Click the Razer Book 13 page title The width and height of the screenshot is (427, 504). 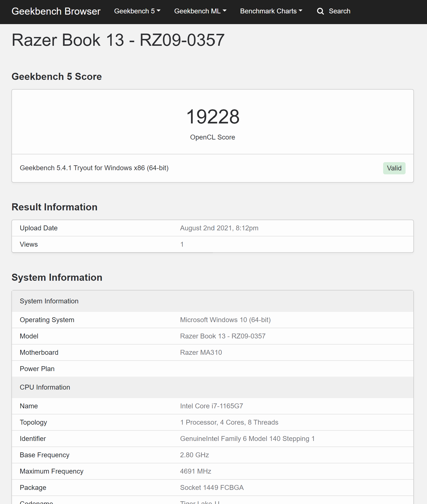118,40
